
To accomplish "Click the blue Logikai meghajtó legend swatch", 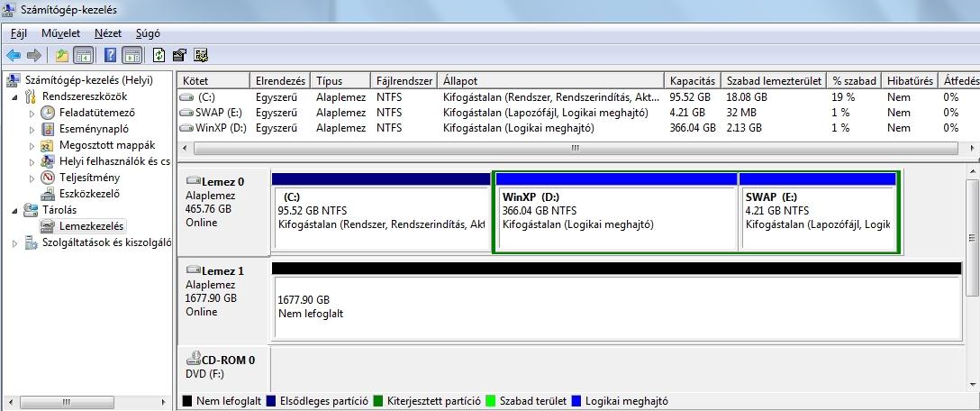I will [x=576, y=401].
